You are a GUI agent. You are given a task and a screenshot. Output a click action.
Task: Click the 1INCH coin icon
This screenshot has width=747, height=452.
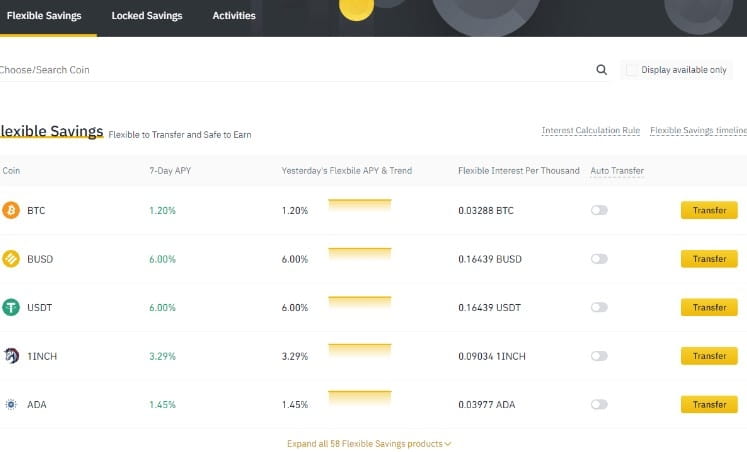[11, 356]
